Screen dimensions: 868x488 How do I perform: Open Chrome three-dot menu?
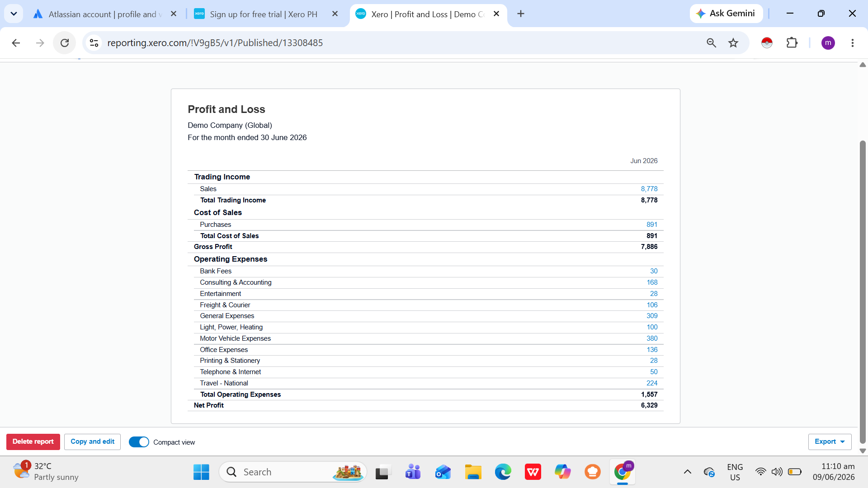click(852, 43)
